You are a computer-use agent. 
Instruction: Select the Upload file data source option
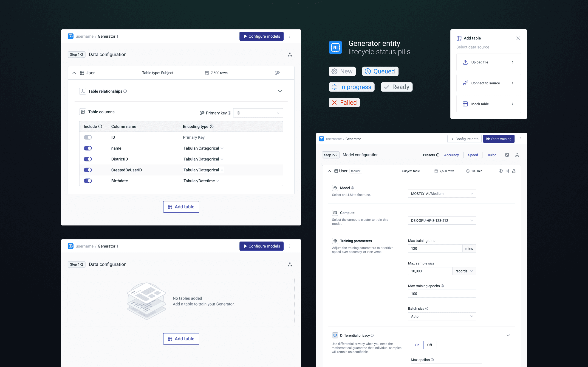pos(488,62)
